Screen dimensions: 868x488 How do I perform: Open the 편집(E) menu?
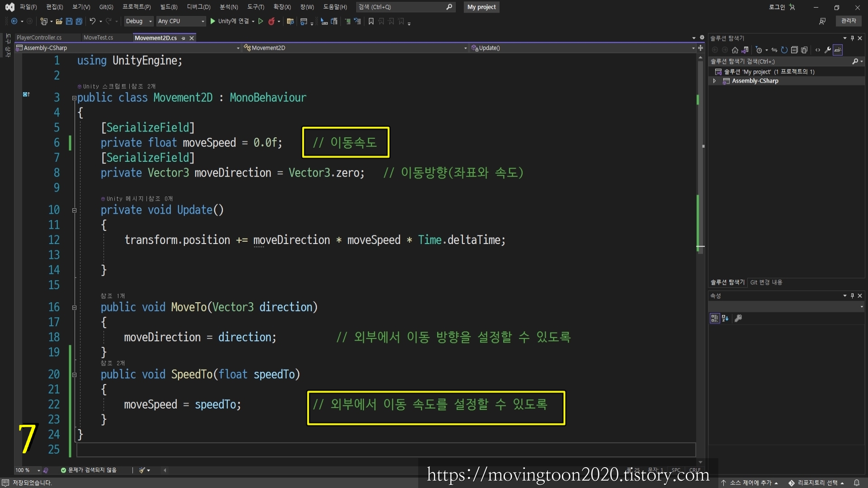pyautogui.click(x=54, y=7)
